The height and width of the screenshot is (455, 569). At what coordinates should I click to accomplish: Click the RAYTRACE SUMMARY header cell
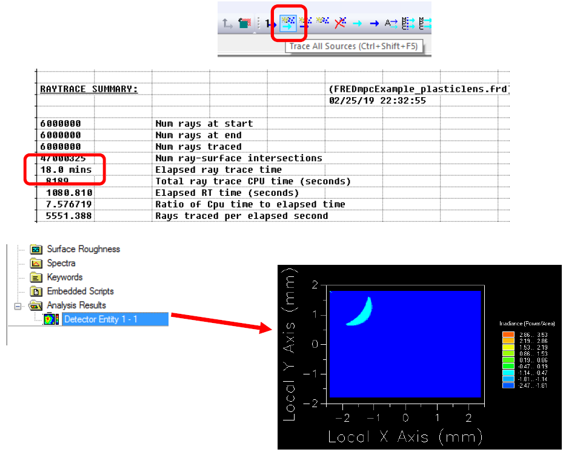coord(89,89)
